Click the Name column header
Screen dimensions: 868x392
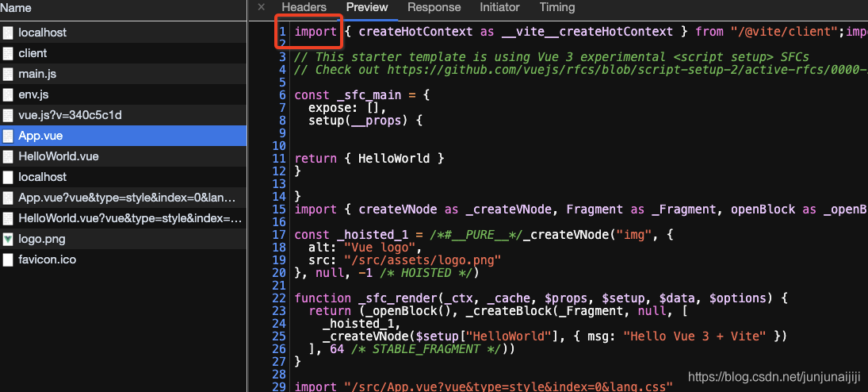16,8
